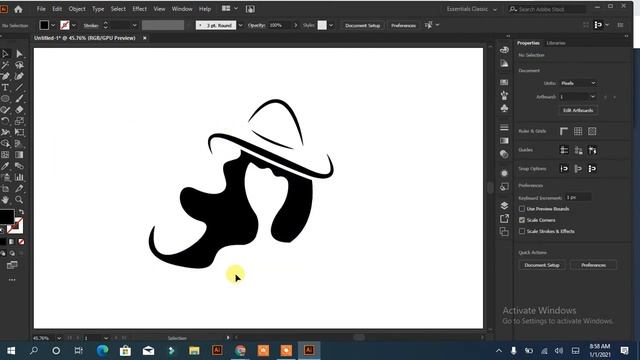This screenshot has width=640, height=360.
Task: Select the Shape Builder tool
Action: click(x=5, y=144)
